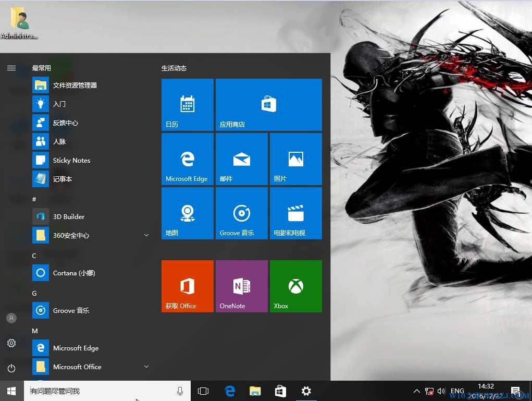Viewport: 532px width, 401px height.
Task: Click the M letter header in app list
Action: coord(34,331)
